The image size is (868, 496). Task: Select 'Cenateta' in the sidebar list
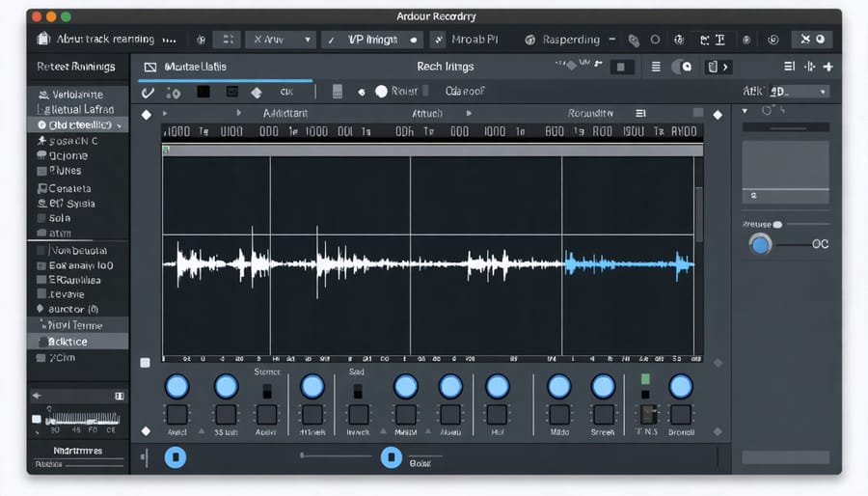tap(69, 189)
